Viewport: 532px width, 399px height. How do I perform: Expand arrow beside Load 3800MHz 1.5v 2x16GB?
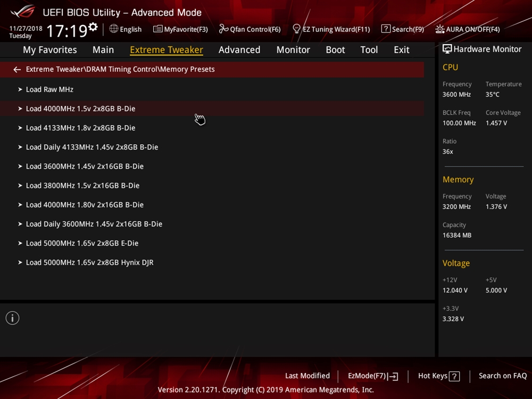20,186
